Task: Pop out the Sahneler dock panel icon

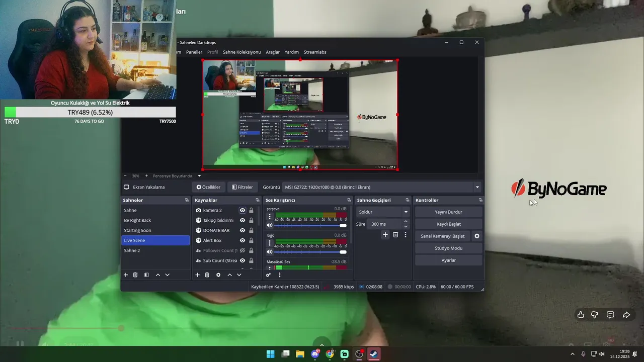Action: point(187,200)
